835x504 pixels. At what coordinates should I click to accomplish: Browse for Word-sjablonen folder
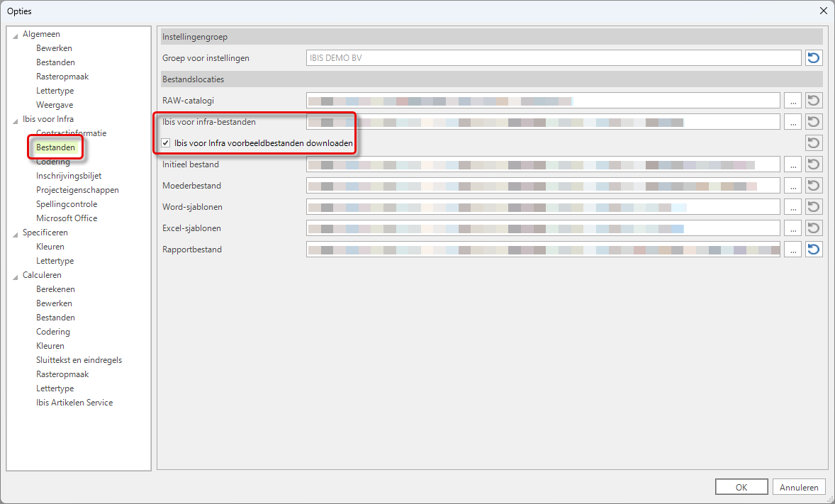click(793, 207)
